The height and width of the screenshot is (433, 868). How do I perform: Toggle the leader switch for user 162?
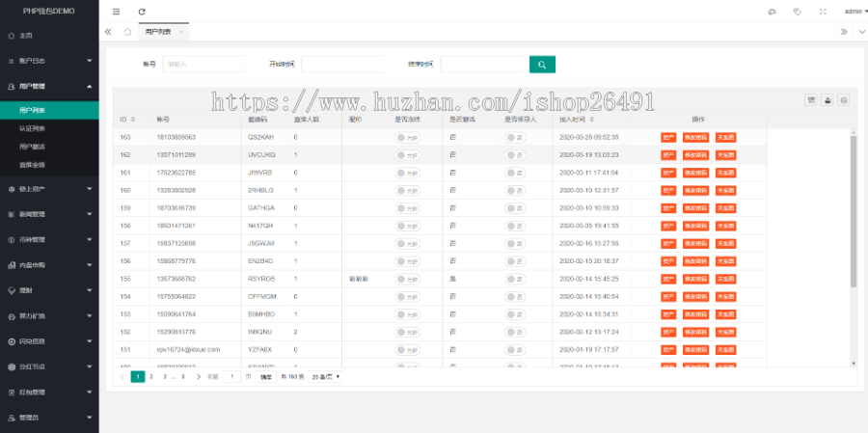(x=515, y=155)
